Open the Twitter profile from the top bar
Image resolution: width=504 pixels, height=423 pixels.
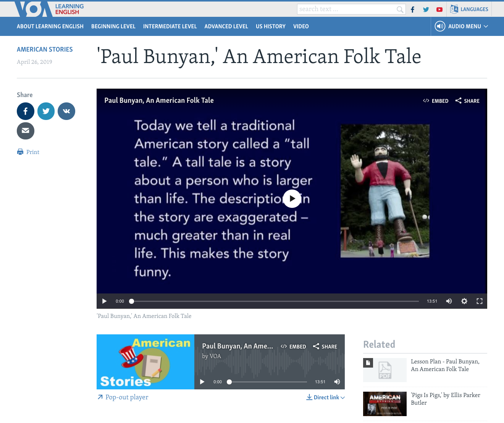point(426,9)
